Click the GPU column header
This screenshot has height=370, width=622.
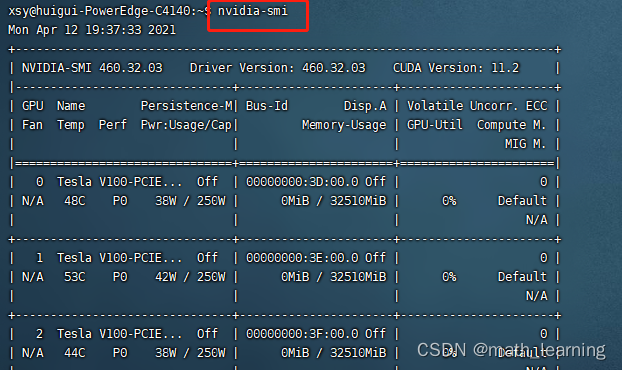[33, 106]
